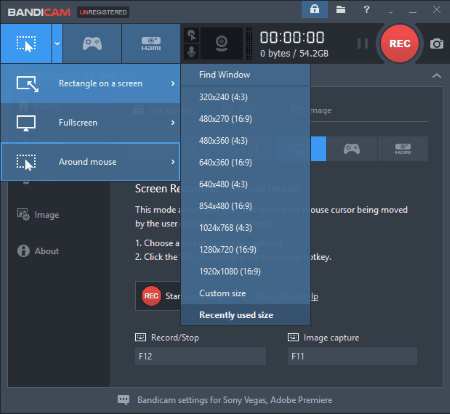The height and width of the screenshot is (414, 450).
Task: Toggle the microphone recording icon
Action: [191, 52]
